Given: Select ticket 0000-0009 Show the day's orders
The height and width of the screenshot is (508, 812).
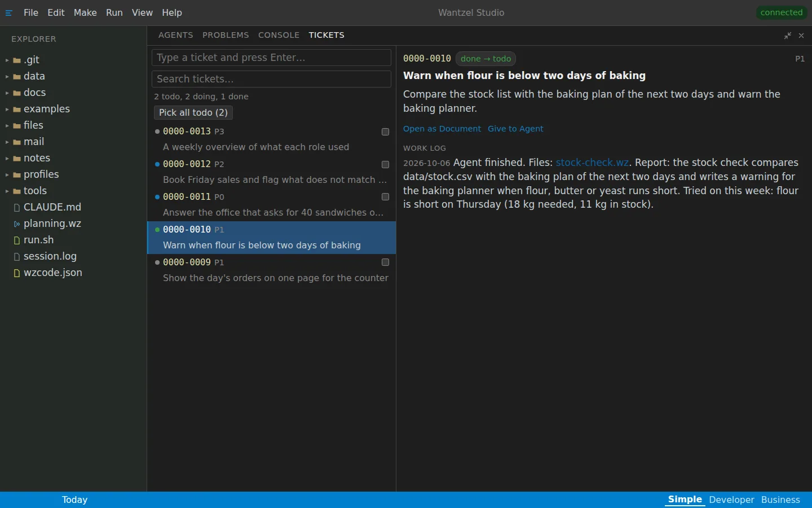Looking at the screenshot, I should (x=271, y=270).
